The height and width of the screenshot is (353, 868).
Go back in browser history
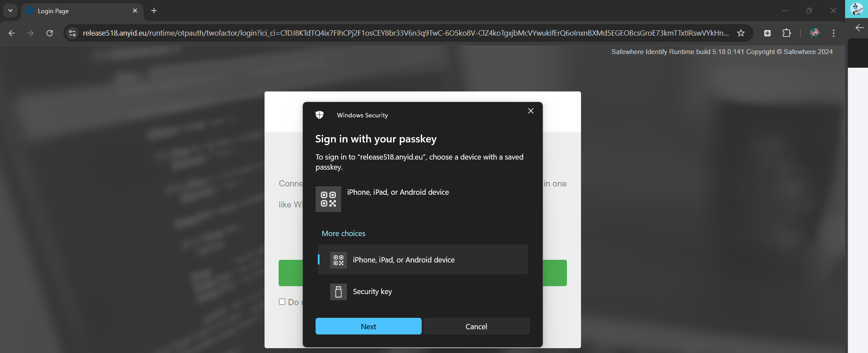point(12,33)
